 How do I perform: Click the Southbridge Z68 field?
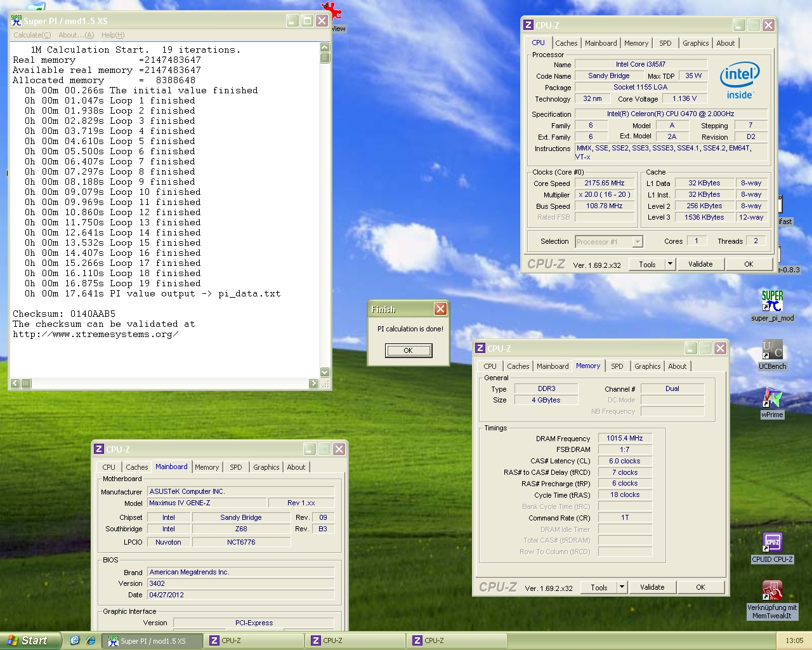pyautogui.click(x=241, y=529)
